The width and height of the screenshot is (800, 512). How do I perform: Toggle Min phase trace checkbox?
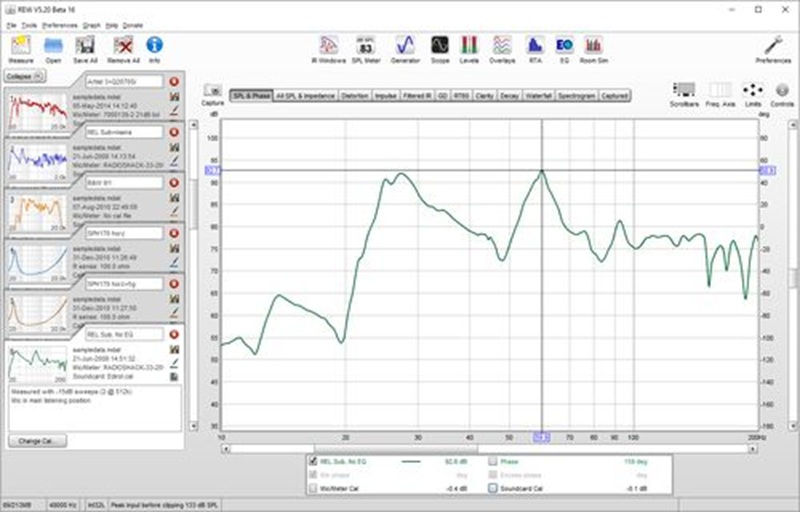[x=313, y=475]
